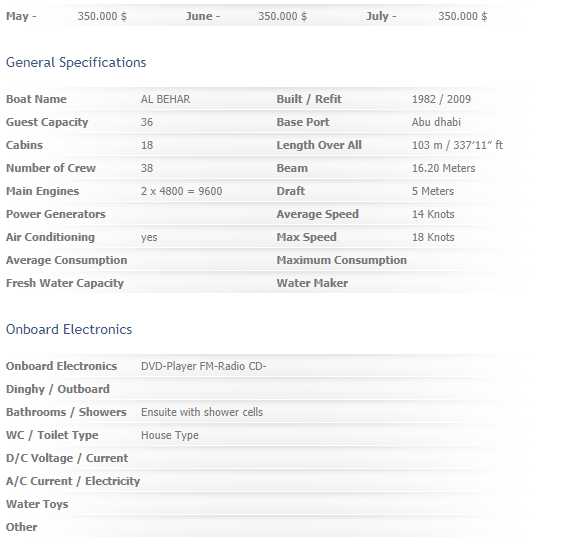Click the Average Speed value 14 Knots
The height and width of the screenshot is (541, 567).
pyautogui.click(x=433, y=214)
